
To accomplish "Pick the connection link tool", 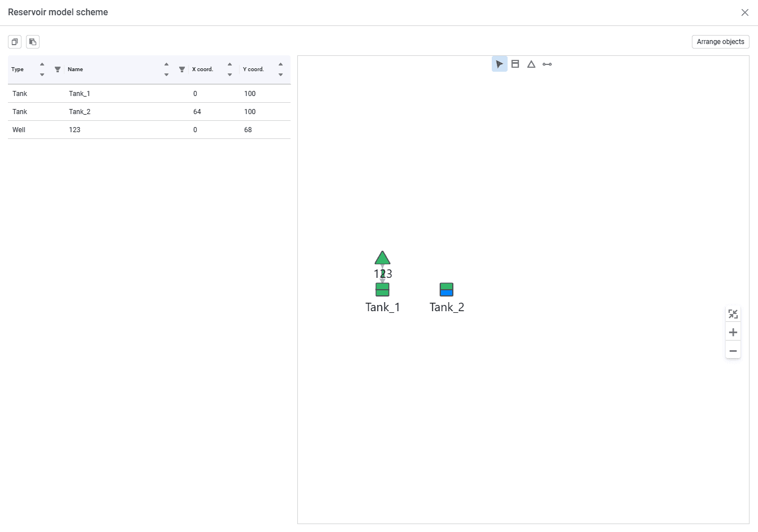I will [x=547, y=64].
